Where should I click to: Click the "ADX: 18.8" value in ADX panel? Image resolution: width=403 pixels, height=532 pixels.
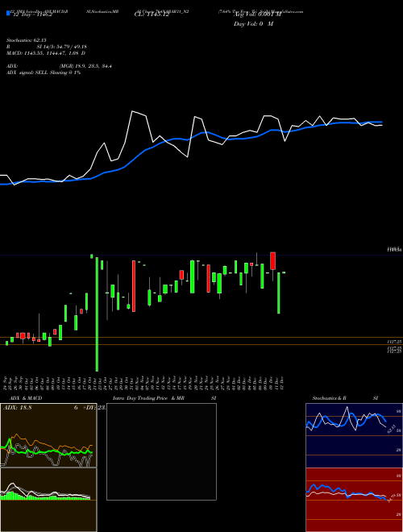click(17, 408)
